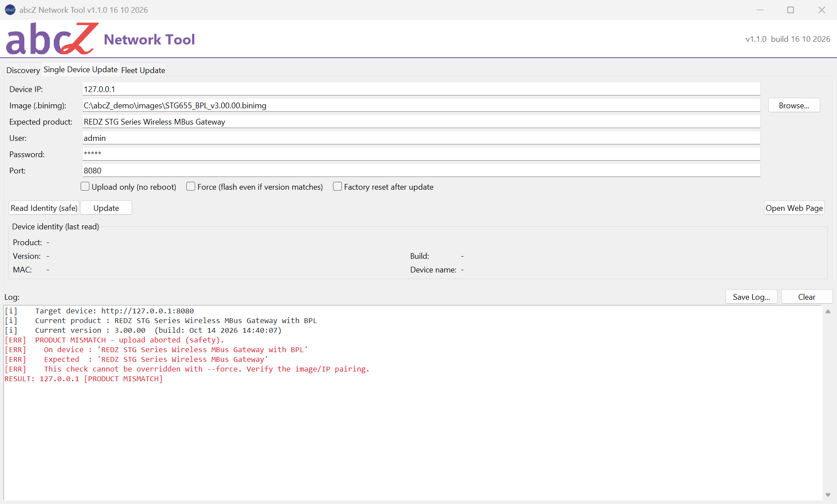837x504 pixels.
Task: Click the abcZ logo in the header
Action: (52, 39)
